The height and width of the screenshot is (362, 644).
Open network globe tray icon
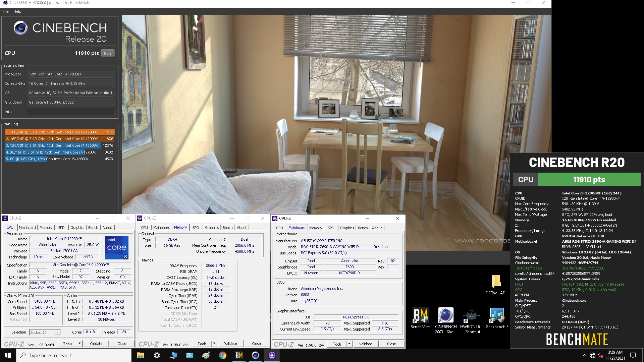coord(593,355)
